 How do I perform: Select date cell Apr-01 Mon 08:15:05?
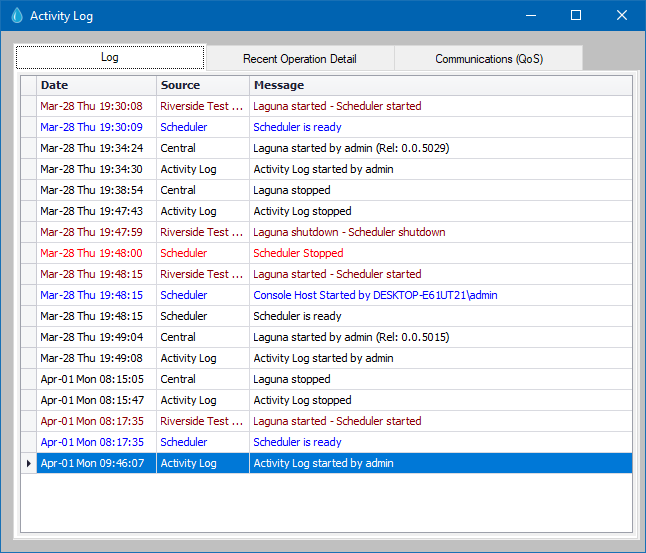(96, 380)
